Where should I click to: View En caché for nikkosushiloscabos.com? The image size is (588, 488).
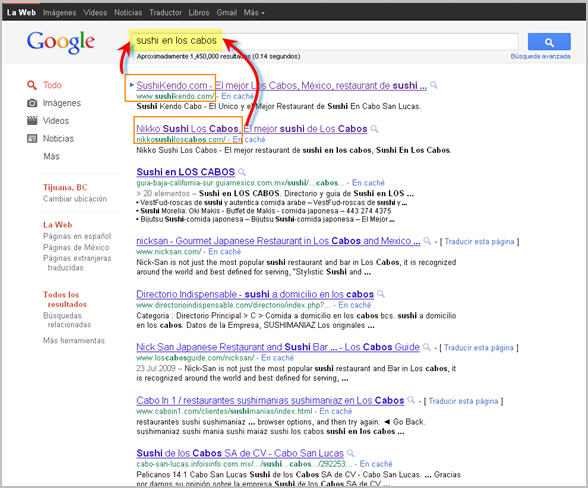tap(249, 140)
